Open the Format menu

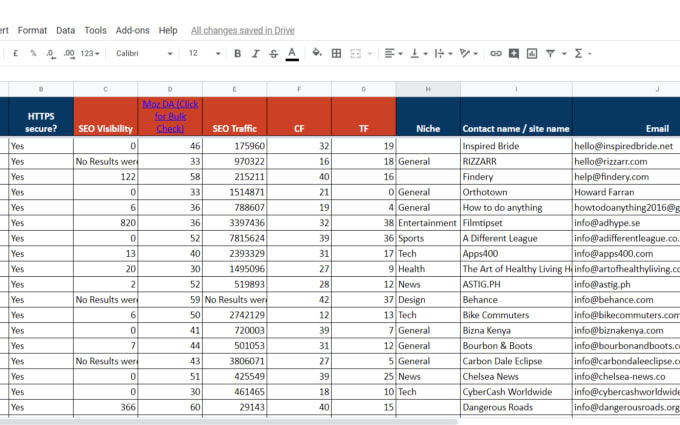(32, 30)
